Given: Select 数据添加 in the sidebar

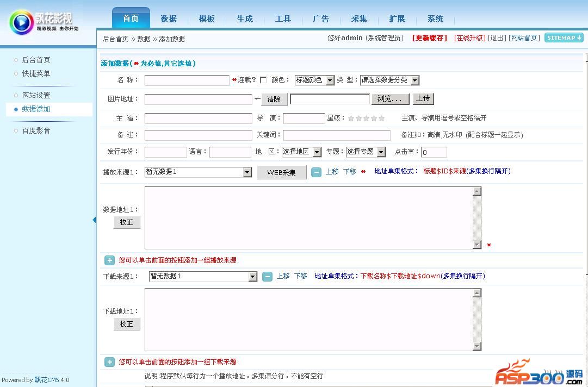Looking at the screenshot, I should point(36,109).
